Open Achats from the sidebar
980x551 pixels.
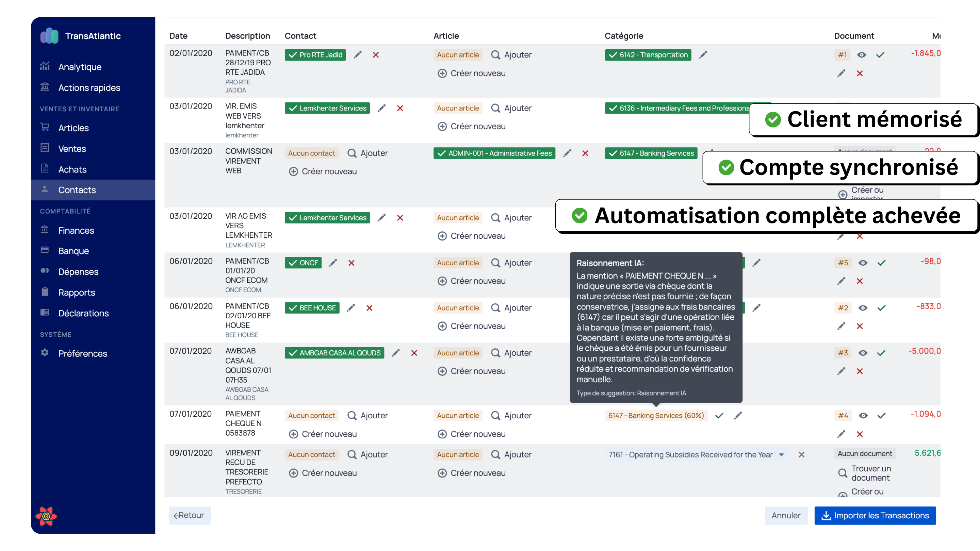(x=73, y=169)
